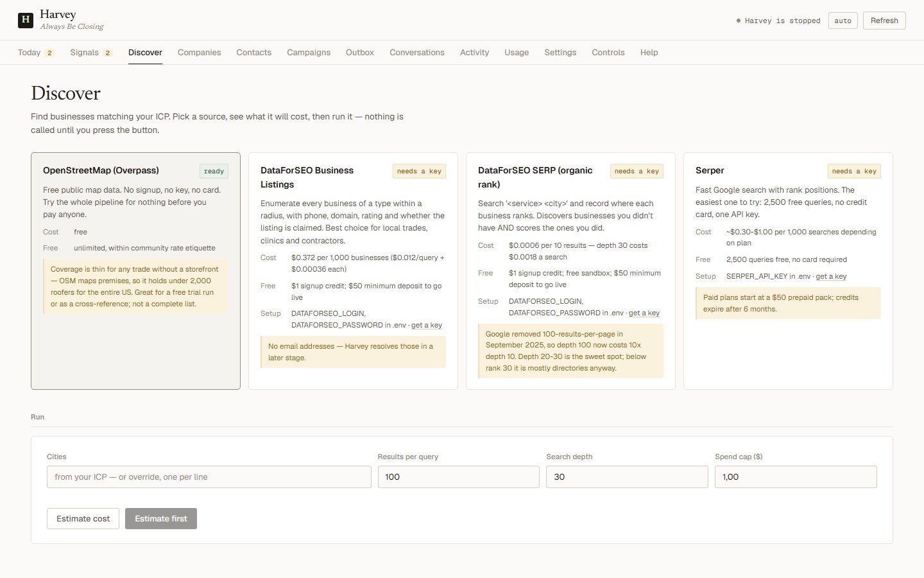Open the Controls tab

pyautogui.click(x=608, y=53)
